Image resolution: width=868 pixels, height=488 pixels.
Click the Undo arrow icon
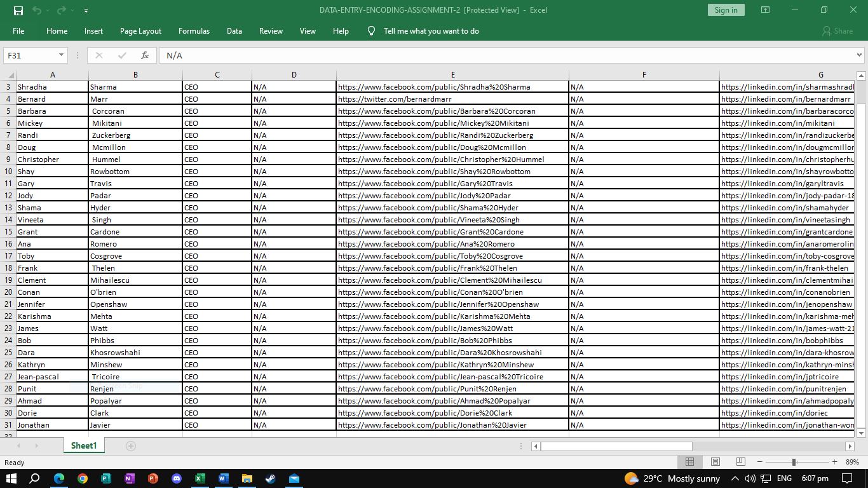pos(37,10)
